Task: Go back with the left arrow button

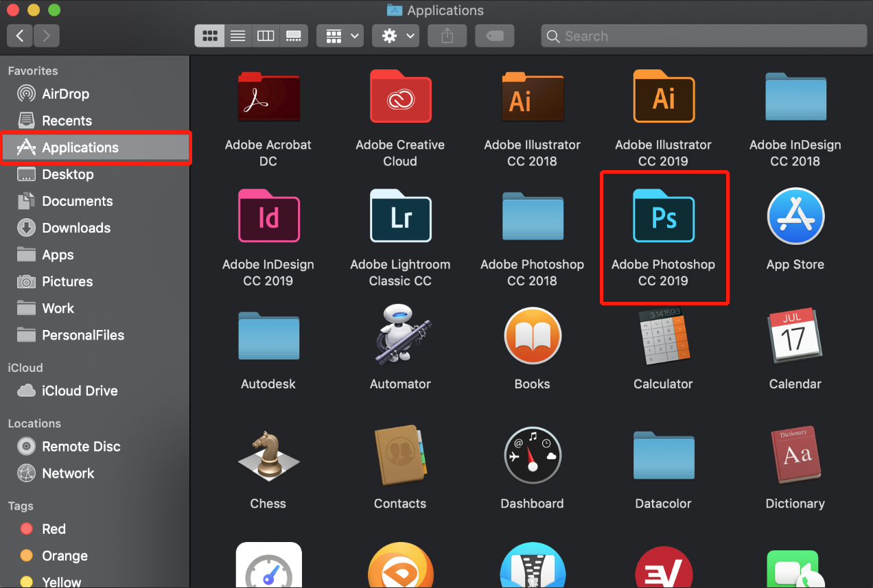Action: [20, 36]
